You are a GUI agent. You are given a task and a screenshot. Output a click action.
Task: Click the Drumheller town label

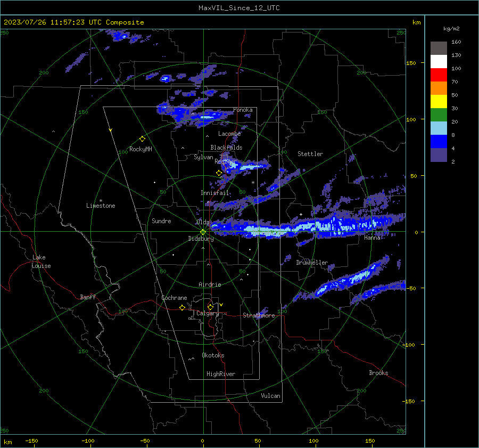(312, 263)
